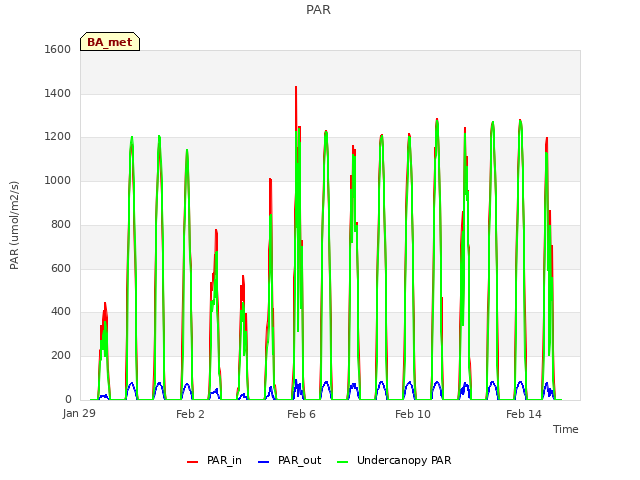Click the 1600 y-axis tick label
This screenshot has width=640, height=480.
pyautogui.click(x=58, y=49)
